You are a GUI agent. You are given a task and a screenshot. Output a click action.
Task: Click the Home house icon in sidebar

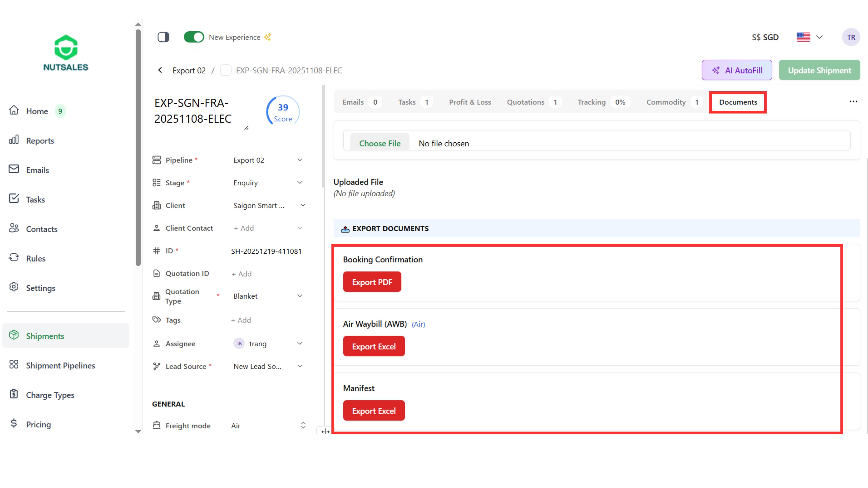(x=14, y=110)
